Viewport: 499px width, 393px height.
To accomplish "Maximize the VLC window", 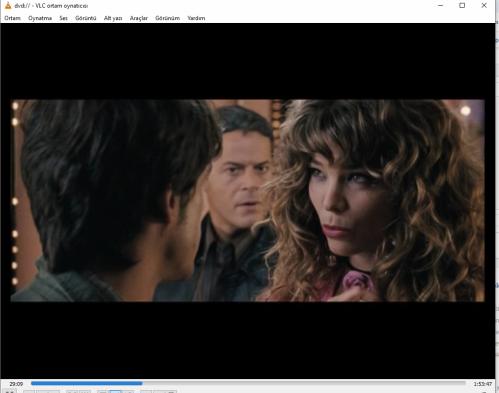I will pyautogui.click(x=462, y=5).
